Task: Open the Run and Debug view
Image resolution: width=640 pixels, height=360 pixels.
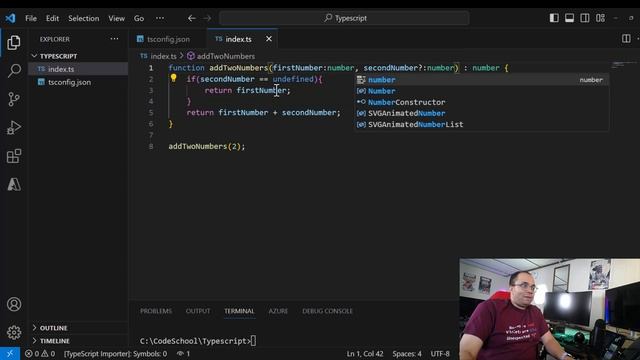Action: pyautogui.click(x=14, y=128)
